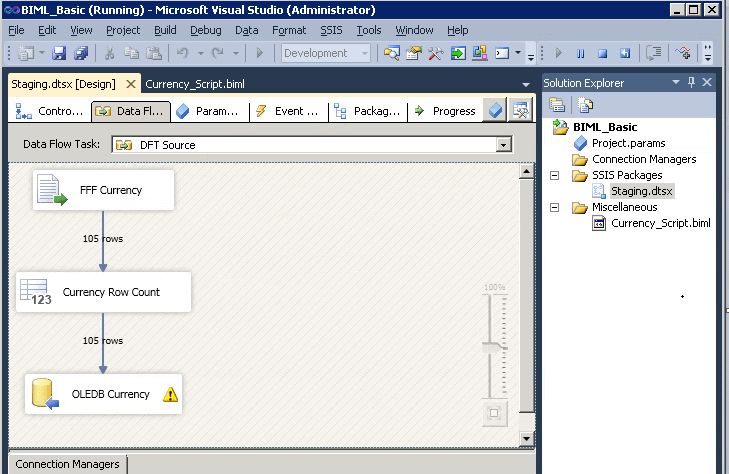
Task: Switch to the Currency_Script.biml tab
Action: tap(195, 84)
